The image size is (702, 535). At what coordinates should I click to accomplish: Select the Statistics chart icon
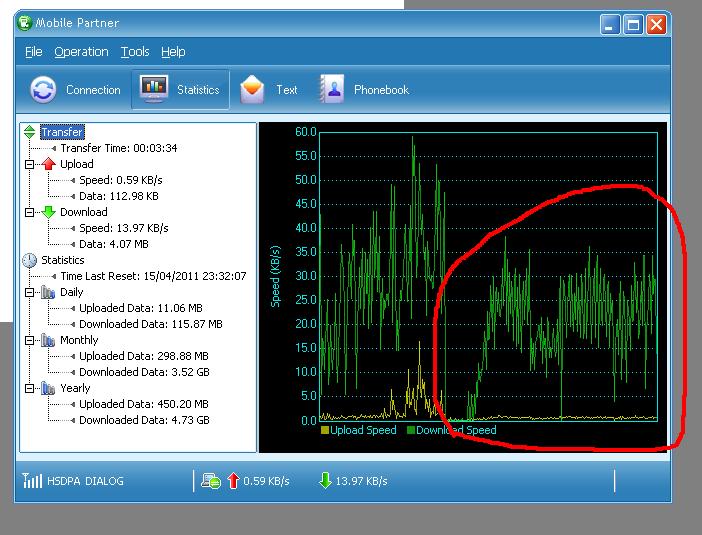[x=154, y=88]
